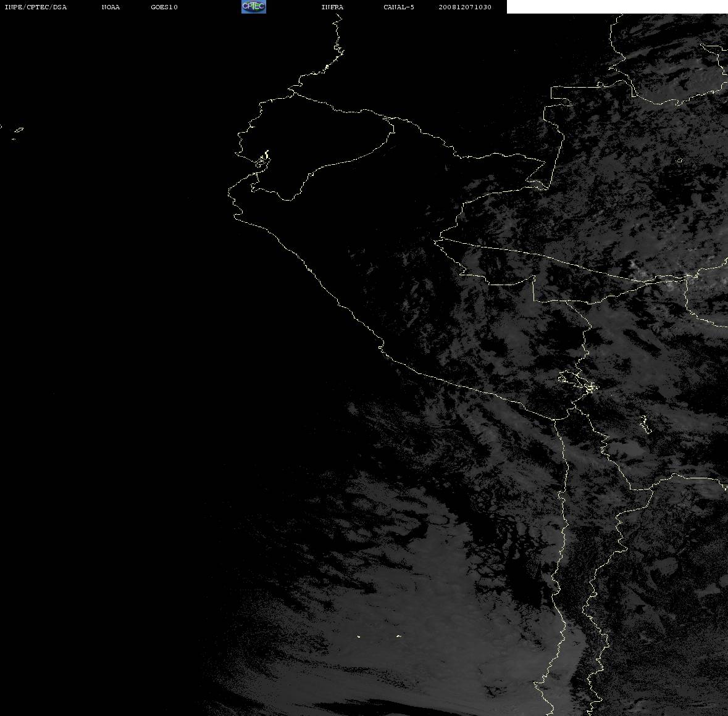
Task: Select the INFRA header label
Action: click(x=332, y=7)
